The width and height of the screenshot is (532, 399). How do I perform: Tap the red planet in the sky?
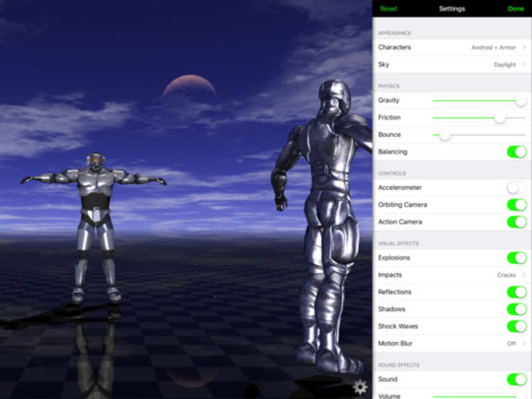(189, 87)
